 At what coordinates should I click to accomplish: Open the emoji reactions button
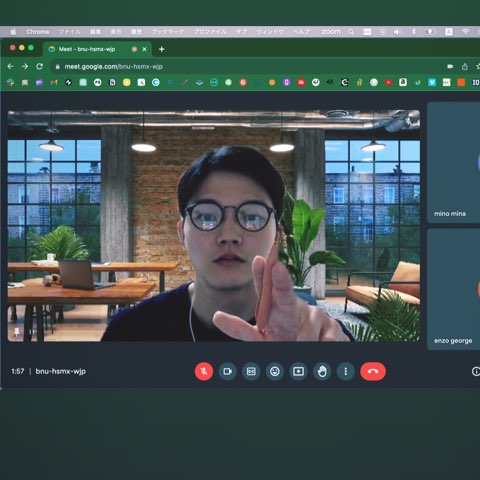pos(275,371)
